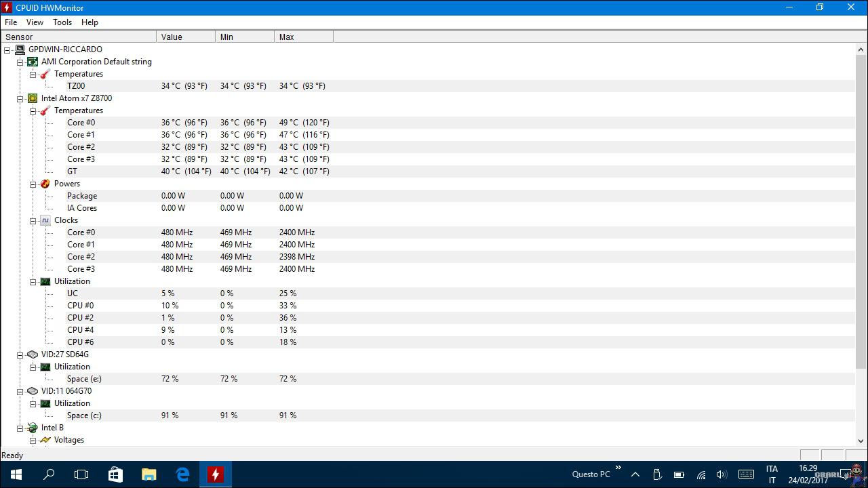Screen dimensions: 868x488
Task: Click the flame icon beside Powers
Action: (x=45, y=184)
